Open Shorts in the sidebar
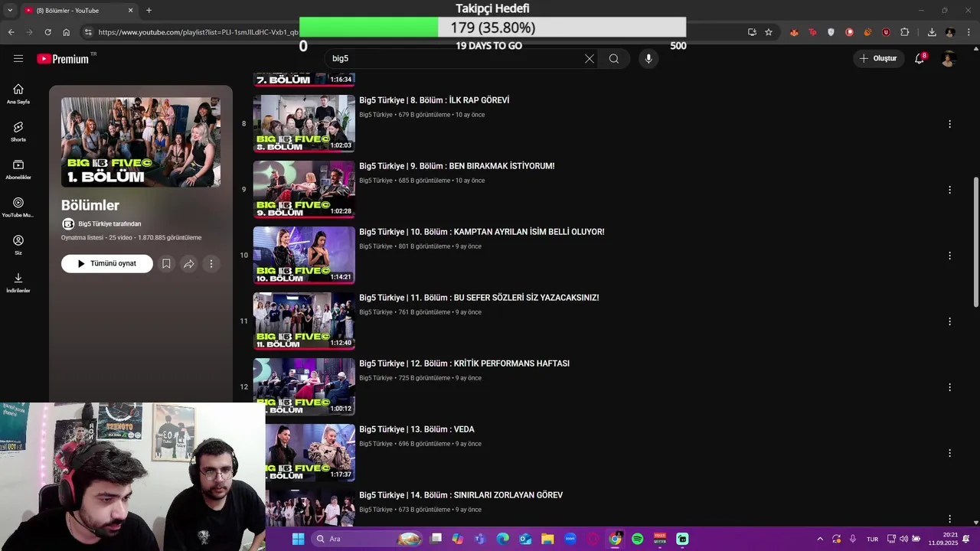 point(18,132)
